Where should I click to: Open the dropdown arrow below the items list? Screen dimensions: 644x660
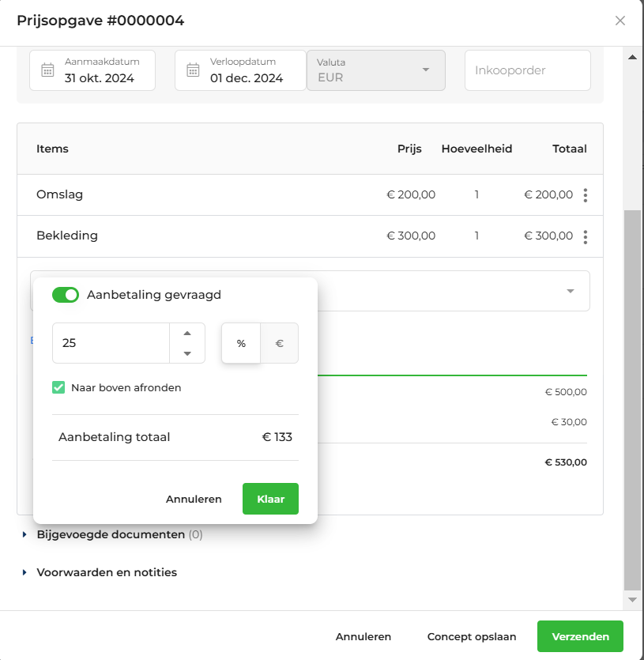point(571,291)
